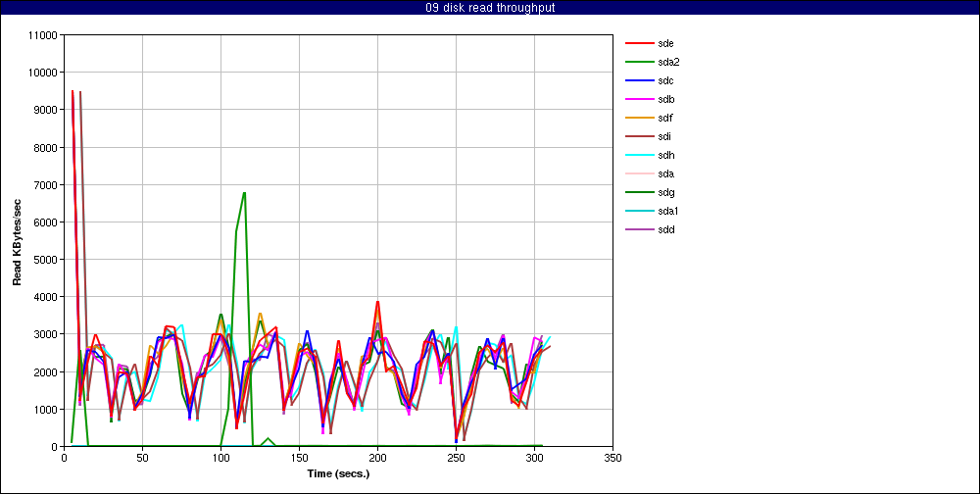Click the sde red peak at 200 seconds
Image resolution: width=980 pixels, height=494 pixels.
[377, 302]
